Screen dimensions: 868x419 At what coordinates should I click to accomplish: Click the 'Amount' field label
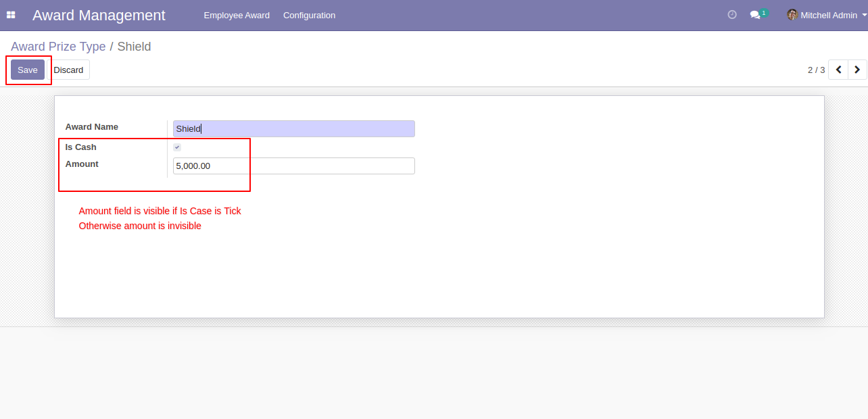82,164
